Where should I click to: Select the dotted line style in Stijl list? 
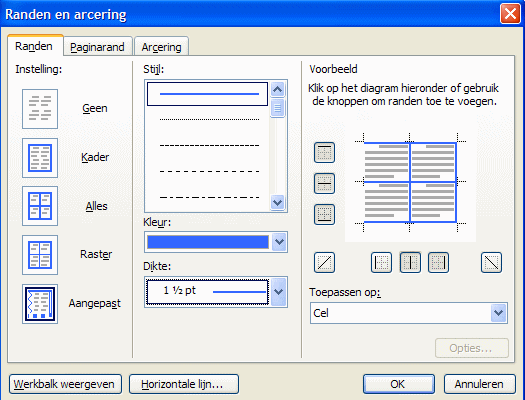[209, 119]
